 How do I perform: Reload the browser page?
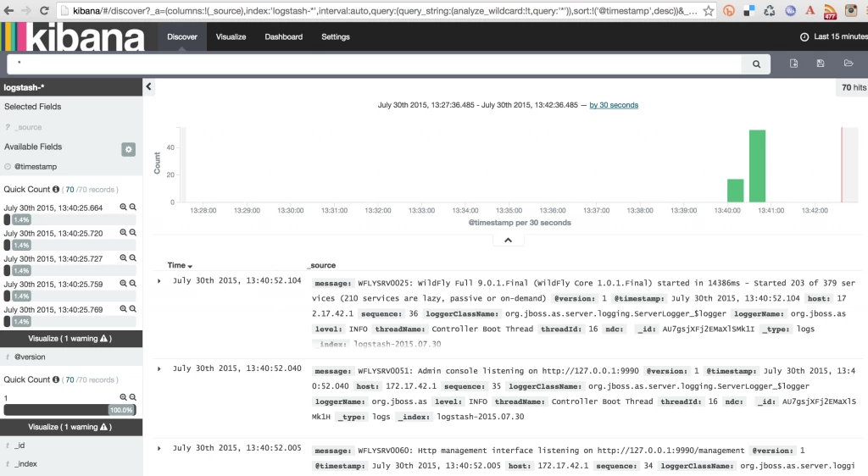click(44, 10)
